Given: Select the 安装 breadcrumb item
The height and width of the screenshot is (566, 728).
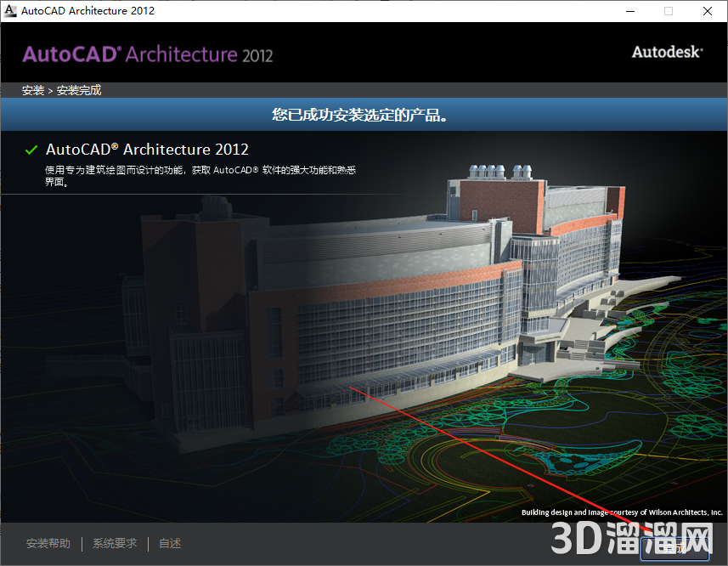Looking at the screenshot, I should (32, 89).
